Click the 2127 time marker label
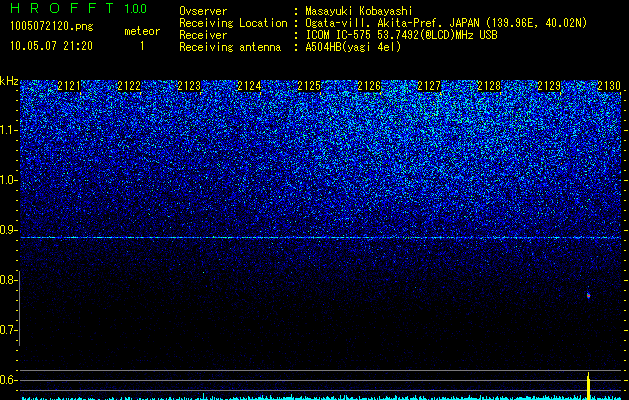 click(429, 86)
